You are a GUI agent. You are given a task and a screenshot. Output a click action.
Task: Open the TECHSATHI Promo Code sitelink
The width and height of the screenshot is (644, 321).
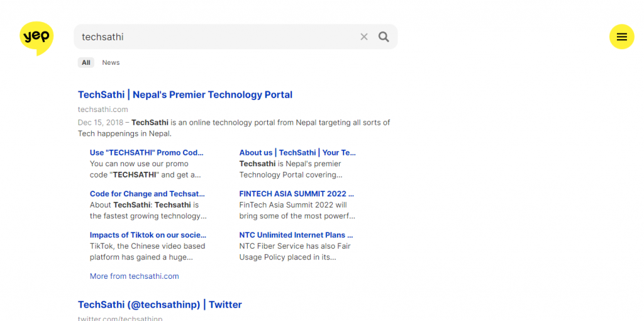click(147, 152)
